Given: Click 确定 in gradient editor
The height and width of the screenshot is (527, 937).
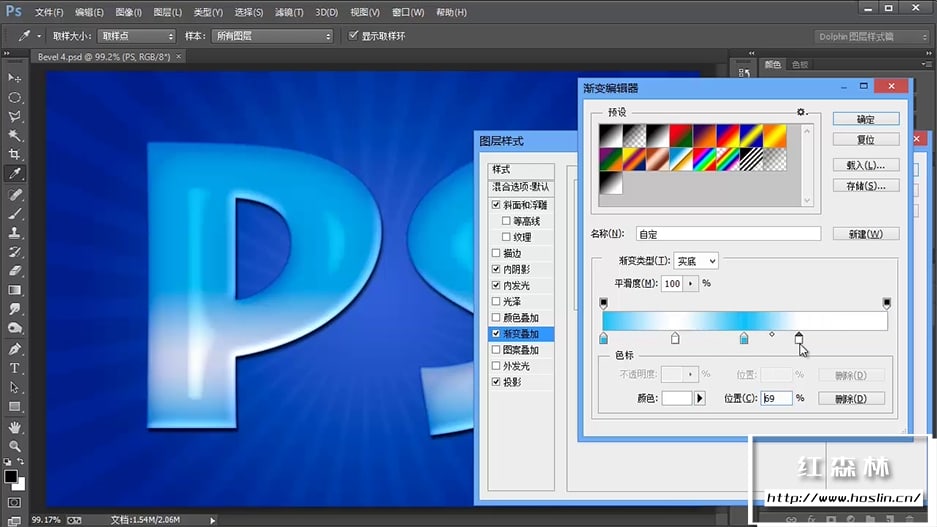Looking at the screenshot, I should point(866,119).
